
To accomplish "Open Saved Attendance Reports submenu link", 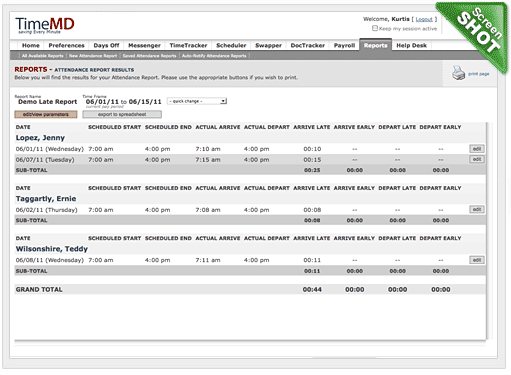I will tap(149, 56).
